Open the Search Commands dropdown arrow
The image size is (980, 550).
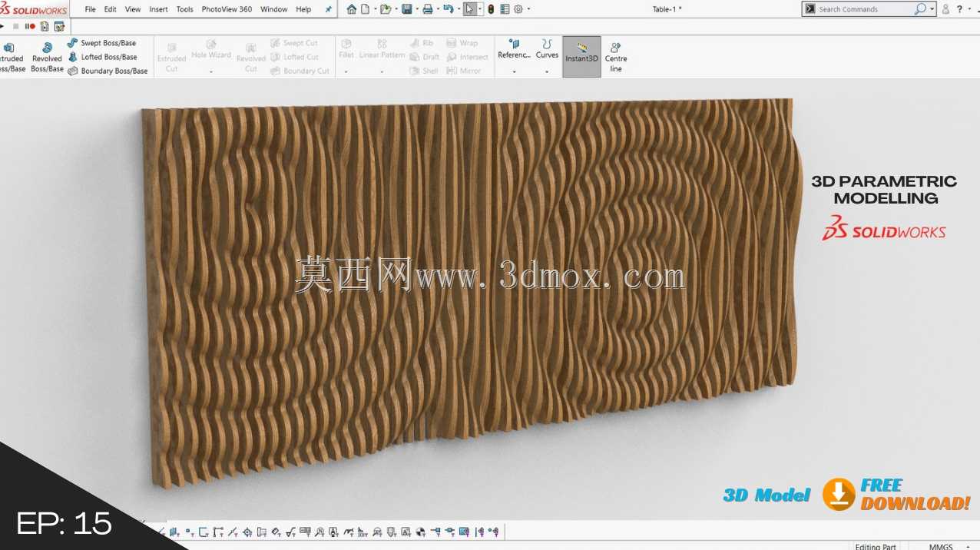(932, 9)
